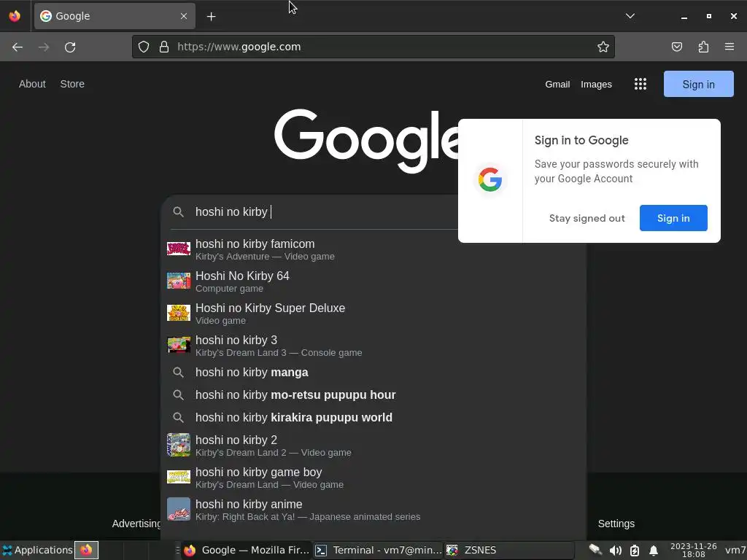Click the volume speaker tray icon

pos(616,551)
